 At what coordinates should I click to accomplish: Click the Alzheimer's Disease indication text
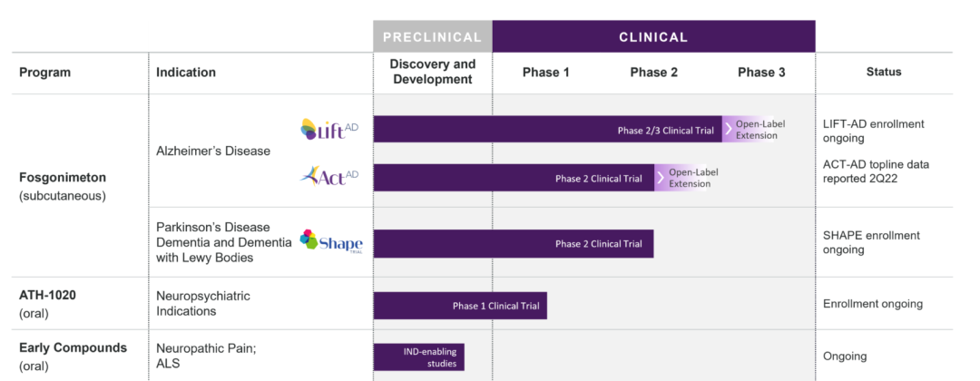click(x=213, y=151)
